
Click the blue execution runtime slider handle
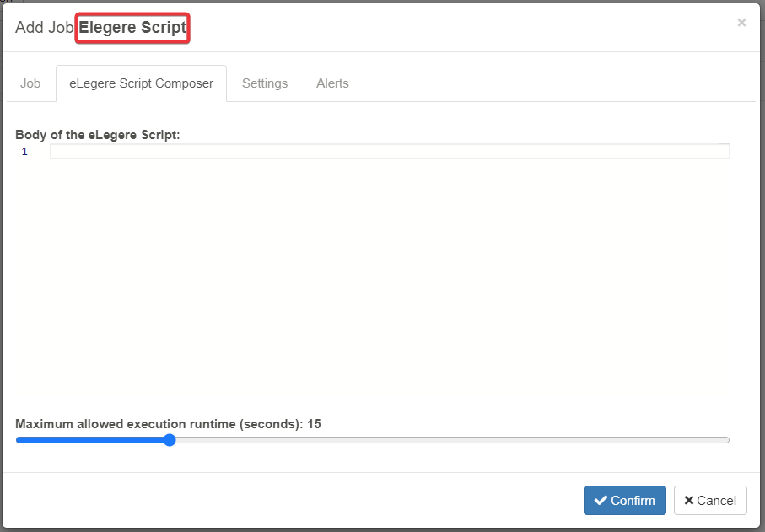(x=170, y=440)
